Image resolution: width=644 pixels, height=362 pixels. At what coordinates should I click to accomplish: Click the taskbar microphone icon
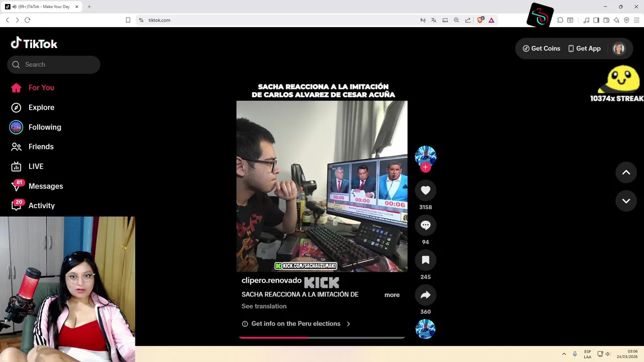[x=575, y=354]
